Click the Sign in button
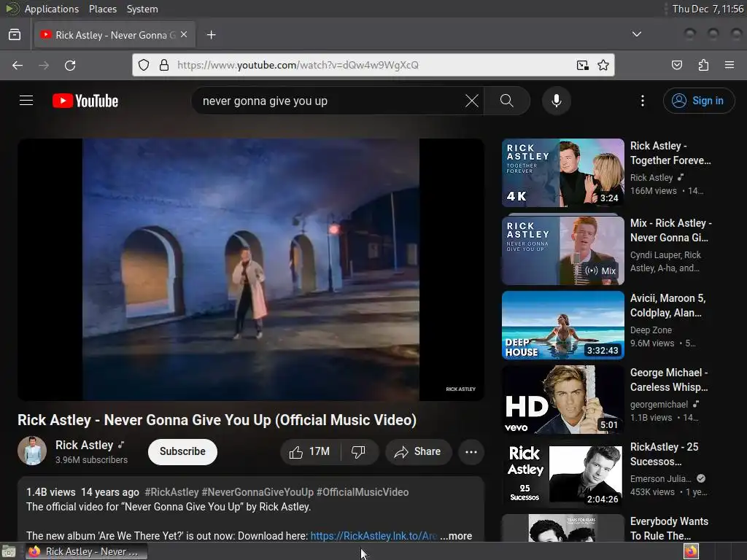Image resolution: width=747 pixels, height=560 pixels. click(x=698, y=101)
